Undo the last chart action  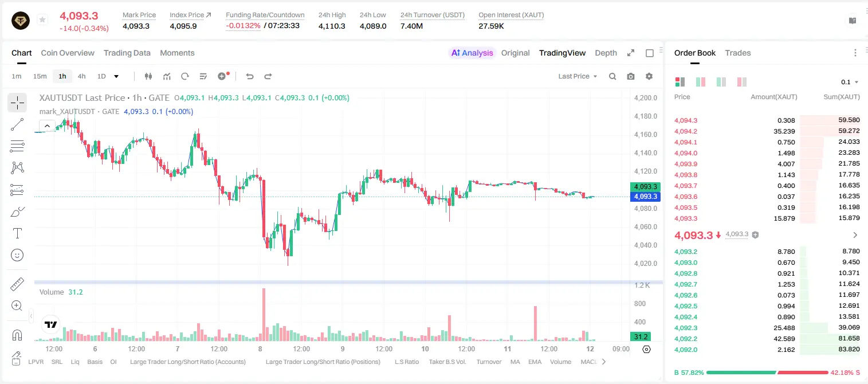point(249,76)
